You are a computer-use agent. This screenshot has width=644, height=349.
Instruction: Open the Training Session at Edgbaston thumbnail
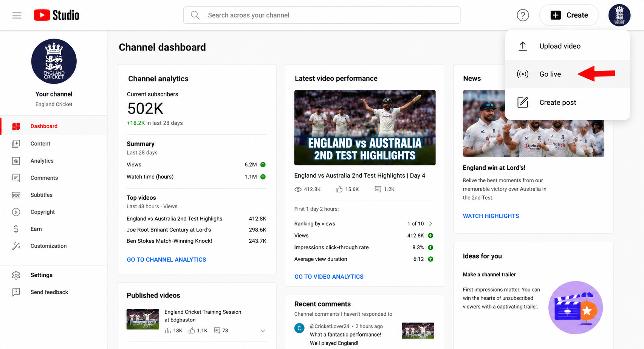(143, 319)
